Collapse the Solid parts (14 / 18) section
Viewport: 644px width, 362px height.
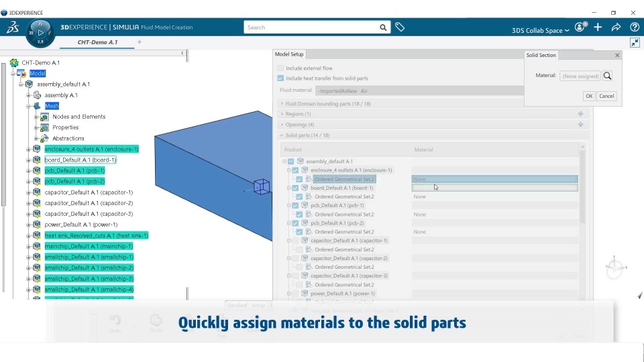tap(282, 135)
